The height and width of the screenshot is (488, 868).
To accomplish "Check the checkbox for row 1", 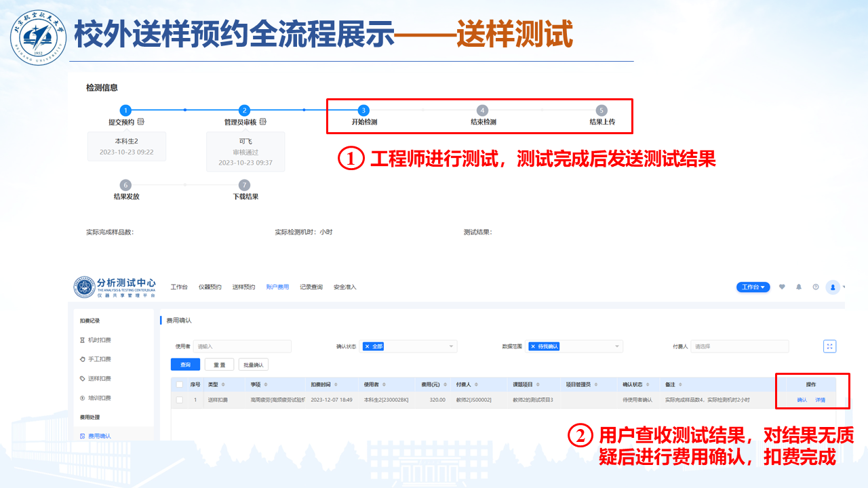I will tap(180, 400).
